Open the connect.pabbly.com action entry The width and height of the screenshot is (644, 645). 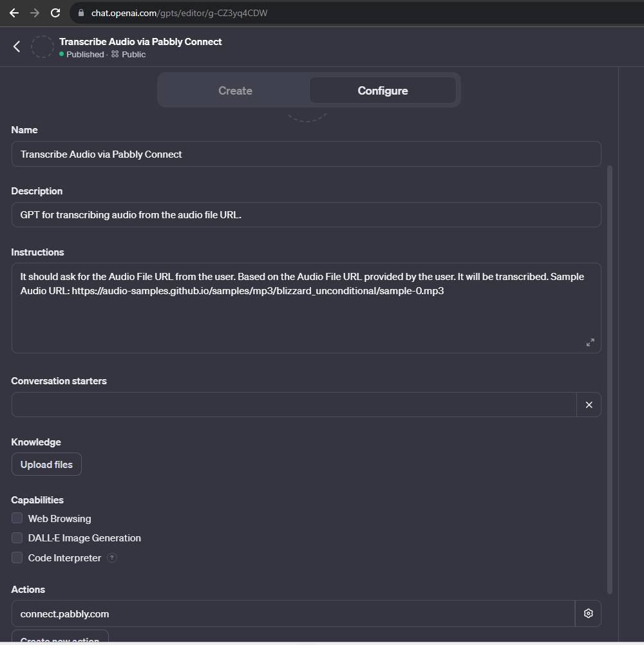[x=293, y=613]
